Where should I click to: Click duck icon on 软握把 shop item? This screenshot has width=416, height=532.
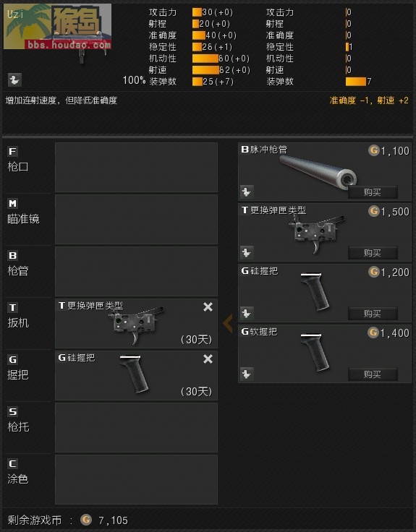(247, 374)
